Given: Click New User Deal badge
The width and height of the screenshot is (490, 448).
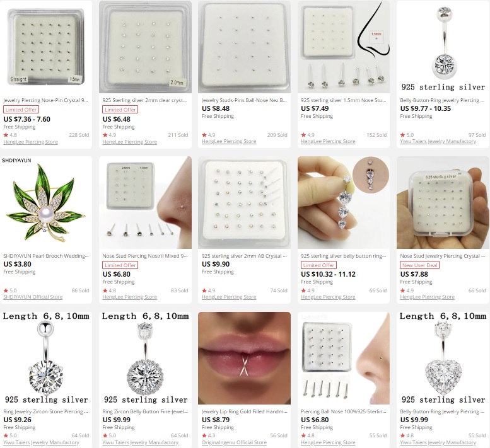Looking at the screenshot, I should (x=420, y=265).
